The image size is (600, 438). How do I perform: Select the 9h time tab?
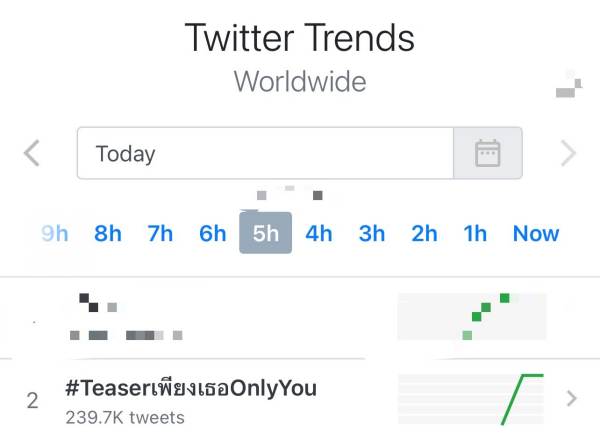[x=55, y=233]
